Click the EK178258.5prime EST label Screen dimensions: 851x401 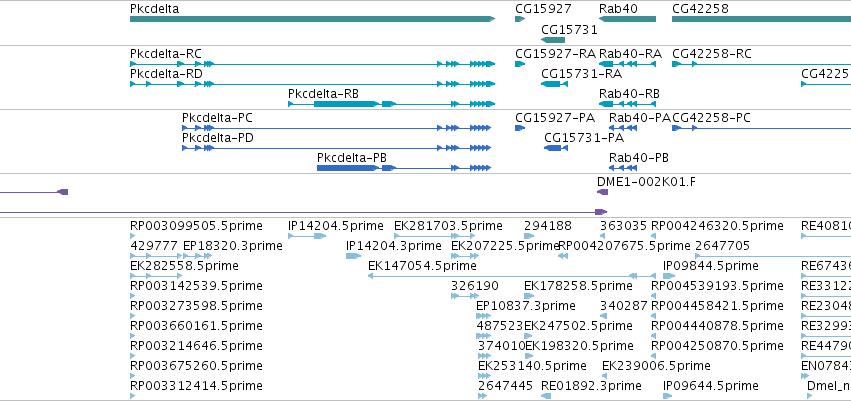pyautogui.click(x=578, y=285)
